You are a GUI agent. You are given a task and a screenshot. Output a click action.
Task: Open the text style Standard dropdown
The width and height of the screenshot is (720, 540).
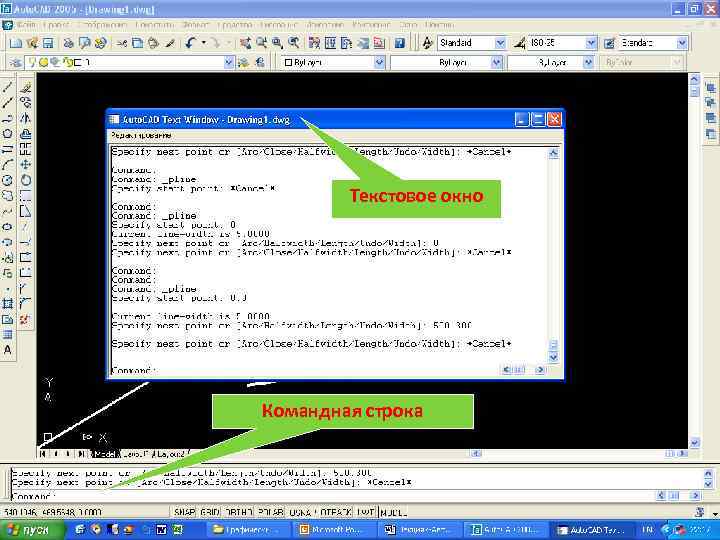pos(500,43)
